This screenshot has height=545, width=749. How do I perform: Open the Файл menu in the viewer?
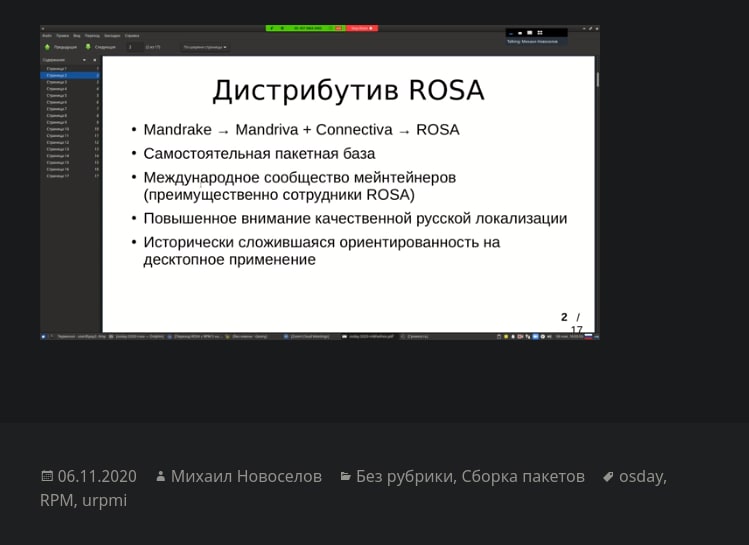pos(47,35)
